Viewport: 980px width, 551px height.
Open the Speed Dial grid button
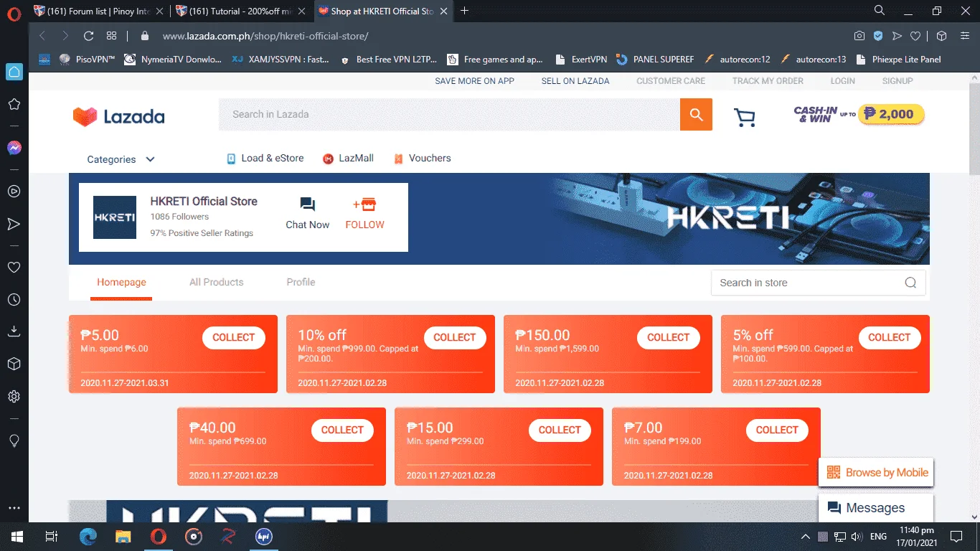(111, 36)
